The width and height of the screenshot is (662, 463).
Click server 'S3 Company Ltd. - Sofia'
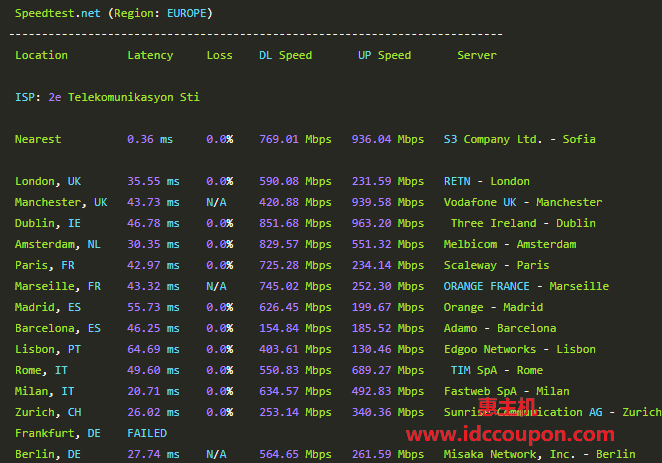[520, 139]
